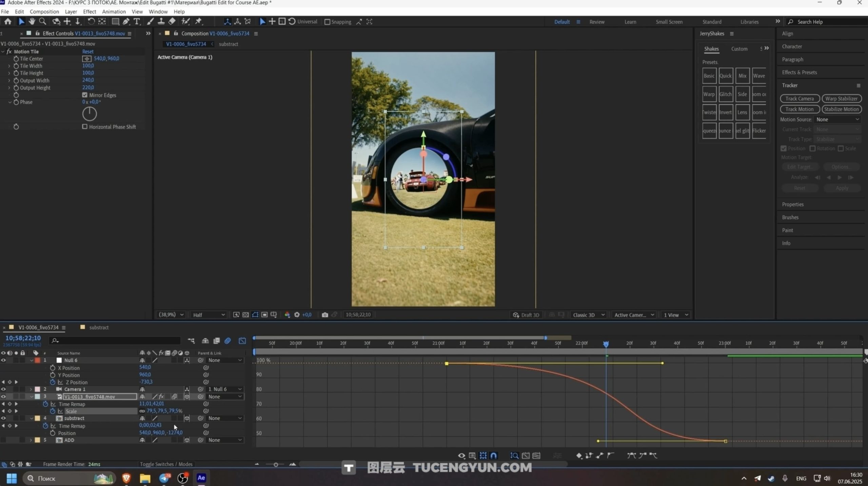Open the Classic 3D renderer dropdown
The image size is (868, 486).
click(x=588, y=315)
